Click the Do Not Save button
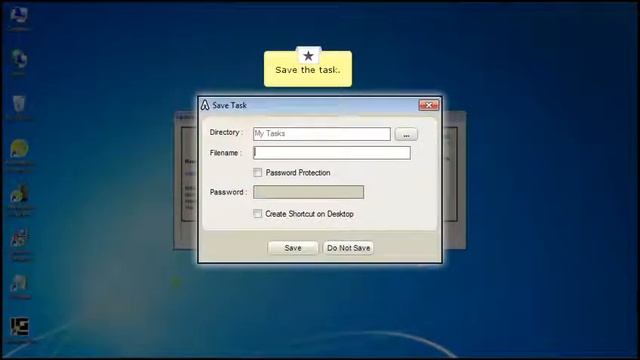This screenshot has height=360, width=640. (x=348, y=248)
